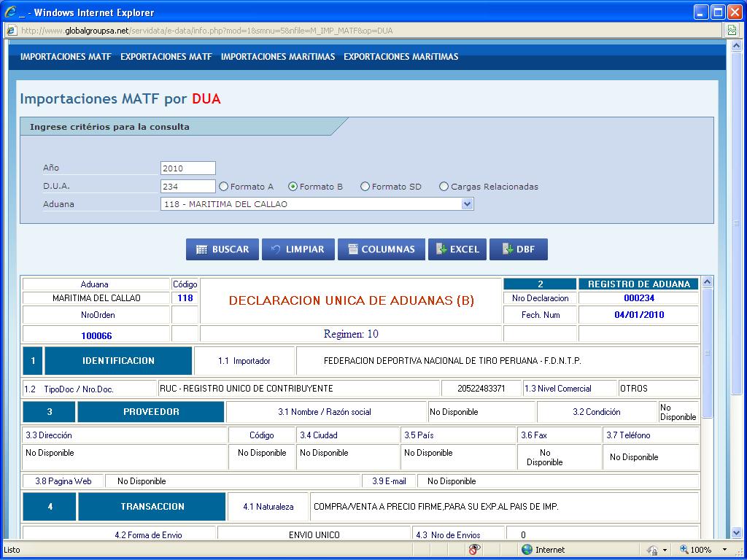Click the Internet zone globe icon
Screen dimensions: 747x560
[527, 550]
